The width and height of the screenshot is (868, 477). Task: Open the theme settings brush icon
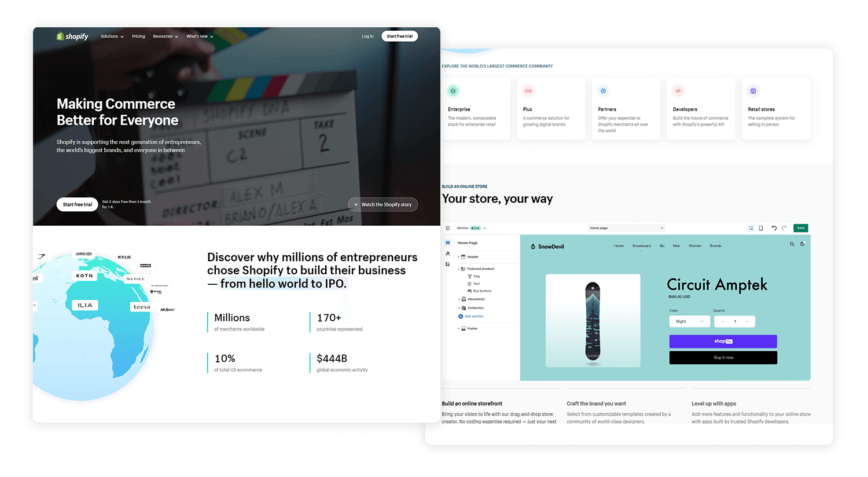pos(447,254)
